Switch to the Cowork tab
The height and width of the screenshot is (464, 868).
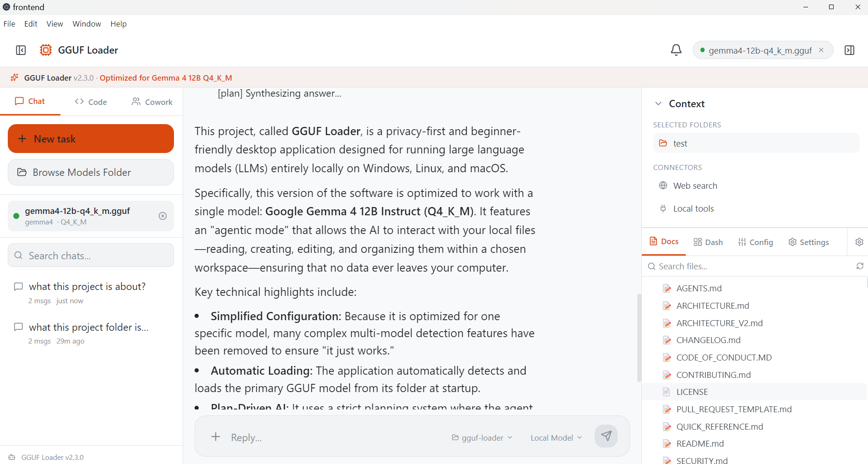152,102
